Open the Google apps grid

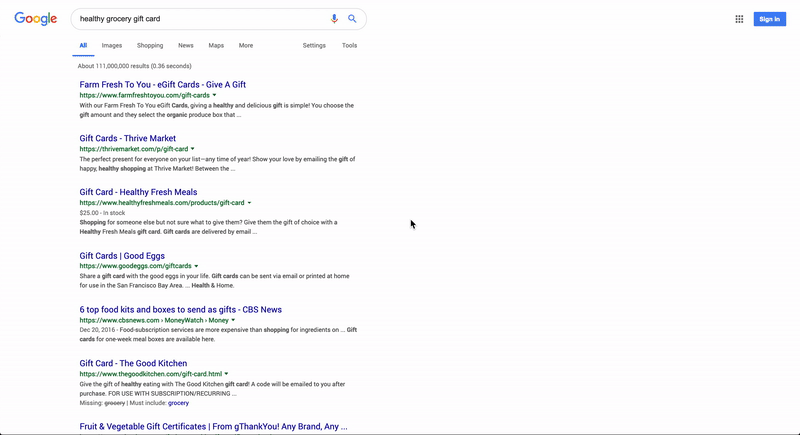[739, 19]
